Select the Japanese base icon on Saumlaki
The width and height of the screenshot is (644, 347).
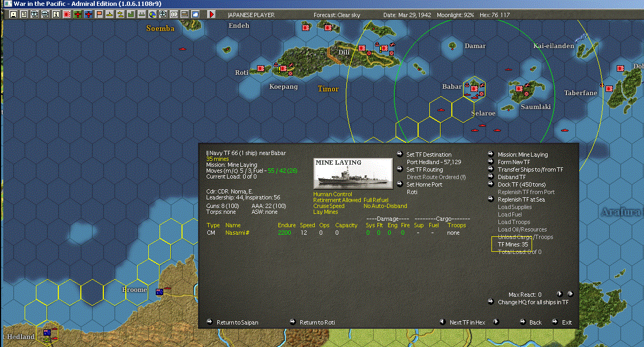click(518, 88)
